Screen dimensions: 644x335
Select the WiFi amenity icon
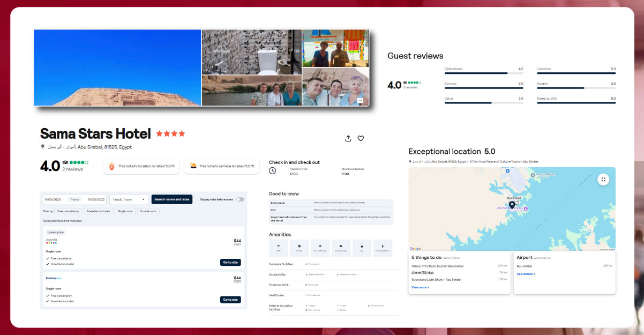278,247
